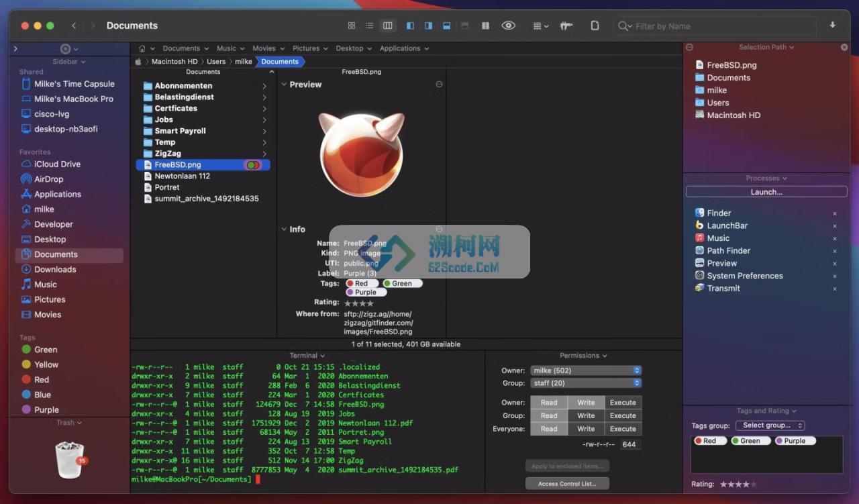Image resolution: width=859 pixels, height=504 pixels.
Task: Toggle the left shelf panel button
Action: 410,26
